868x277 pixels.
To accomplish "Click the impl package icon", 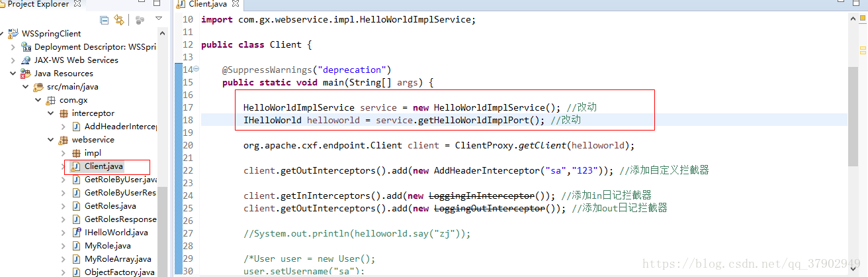I will (x=77, y=153).
